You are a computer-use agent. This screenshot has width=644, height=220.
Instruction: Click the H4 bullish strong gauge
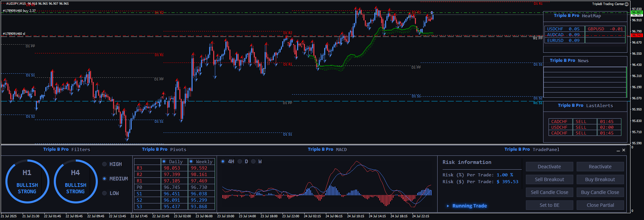(x=75, y=181)
